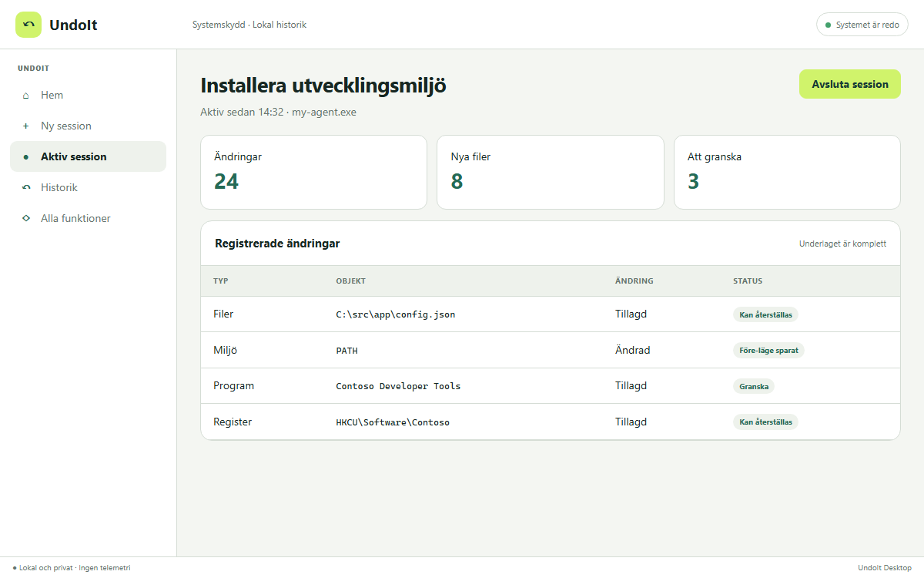
Task: Click the Att granska 3 card
Action: (787, 172)
